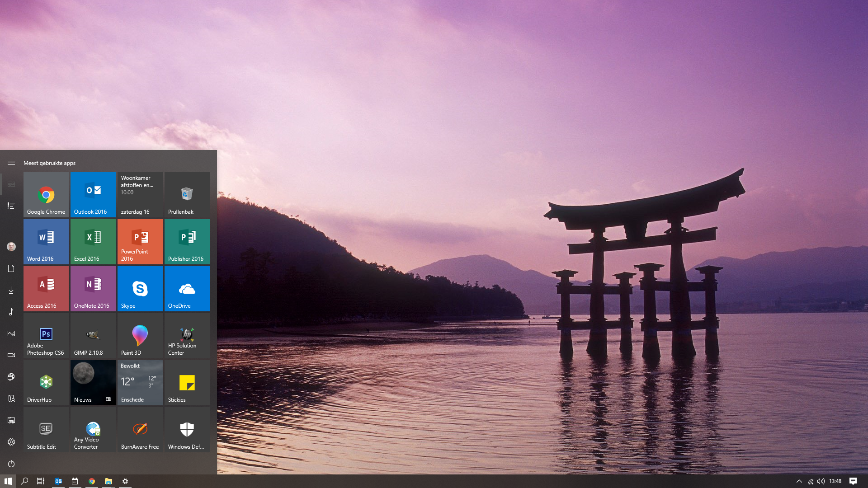Viewport: 868px width, 488px height.
Task: Open Settings gear in Start sidebar
Action: 11,442
